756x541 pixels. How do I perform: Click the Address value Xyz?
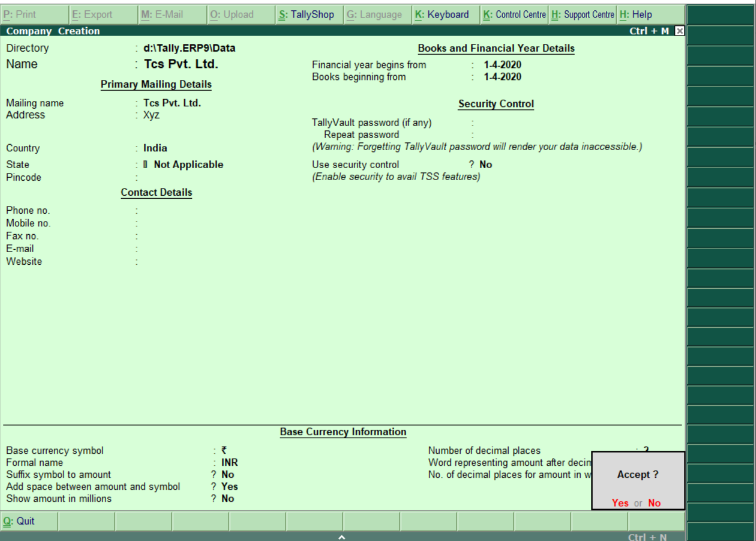(151, 115)
